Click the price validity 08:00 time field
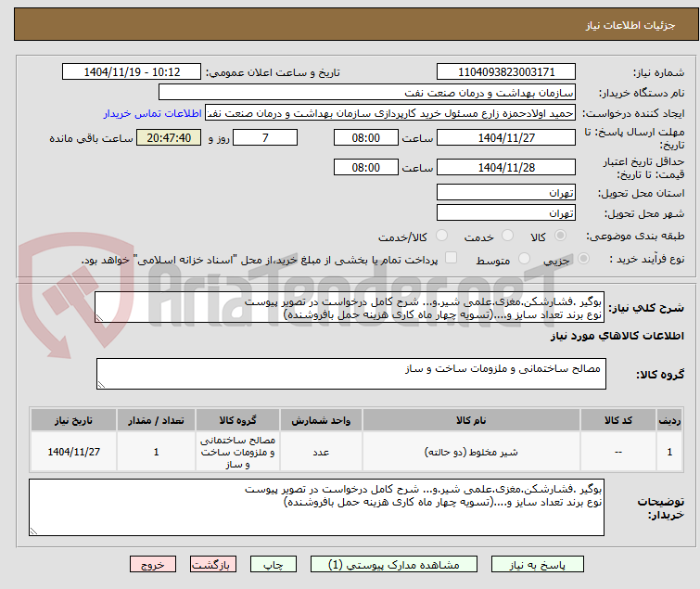This screenshot has width=700, height=589. (366, 168)
